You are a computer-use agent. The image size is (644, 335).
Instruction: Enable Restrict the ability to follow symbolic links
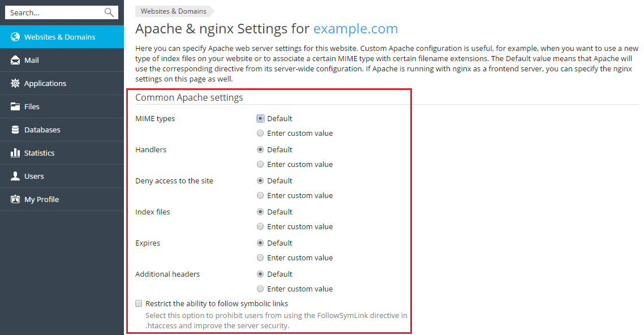click(139, 304)
